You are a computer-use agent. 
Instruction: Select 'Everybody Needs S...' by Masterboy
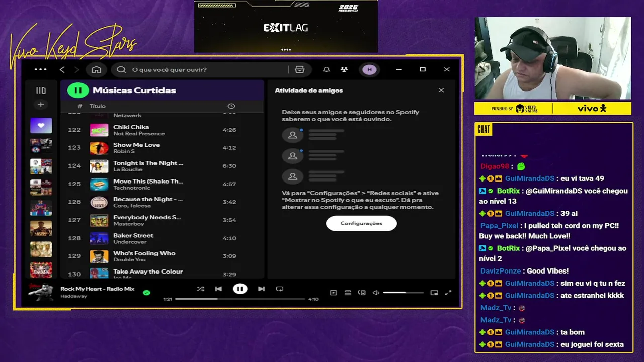click(x=162, y=220)
